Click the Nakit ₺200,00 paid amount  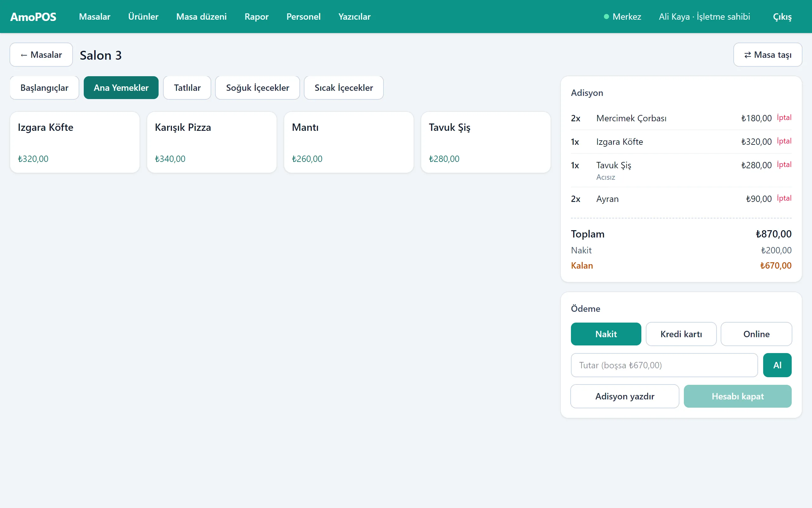(776, 250)
